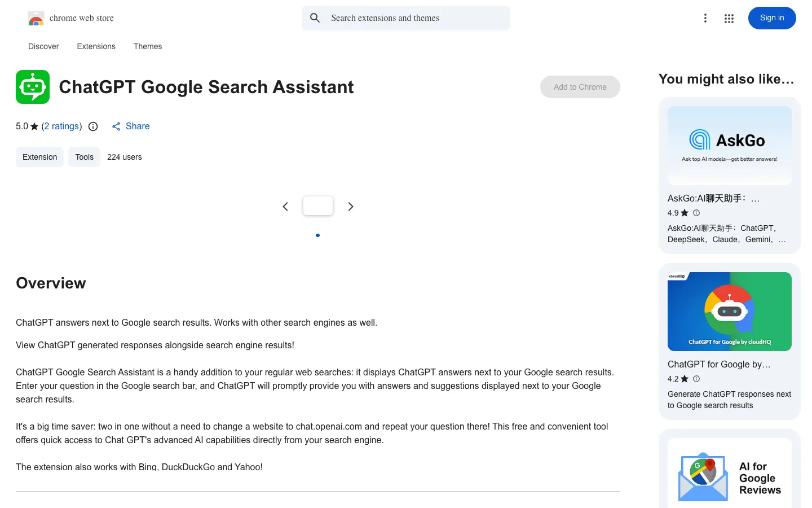The width and height of the screenshot is (812, 508).
Task: Advance to next screenshot with right chevron
Action: tap(351, 207)
